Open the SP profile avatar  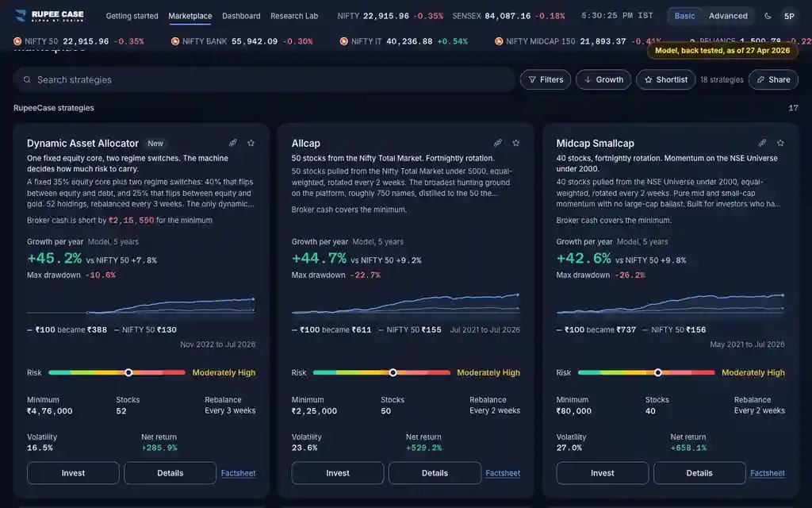(789, 16)
